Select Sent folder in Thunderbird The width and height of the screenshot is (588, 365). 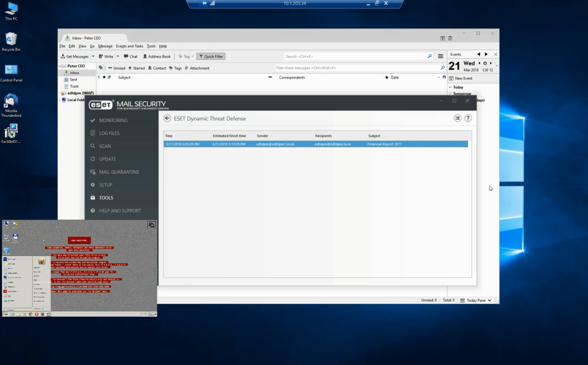73,79
